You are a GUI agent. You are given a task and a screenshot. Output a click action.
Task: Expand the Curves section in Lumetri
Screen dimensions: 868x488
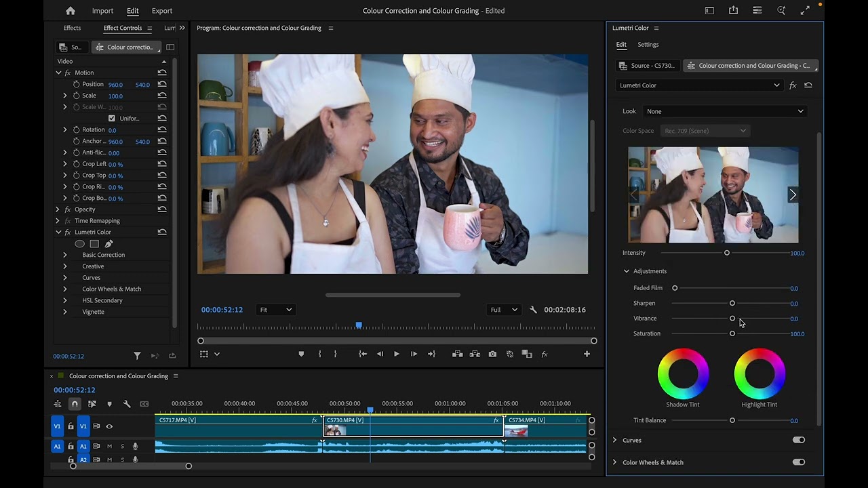615,440
